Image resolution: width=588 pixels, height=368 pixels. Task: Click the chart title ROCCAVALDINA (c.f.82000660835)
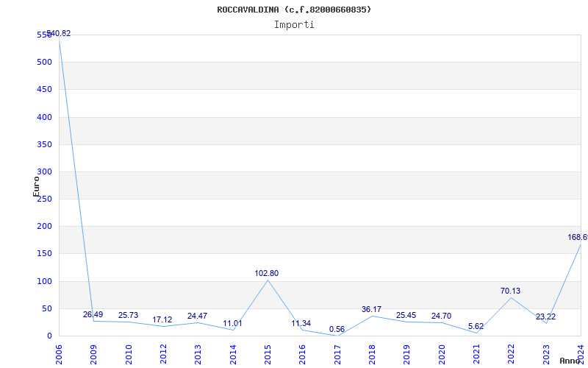coord(294,10)
